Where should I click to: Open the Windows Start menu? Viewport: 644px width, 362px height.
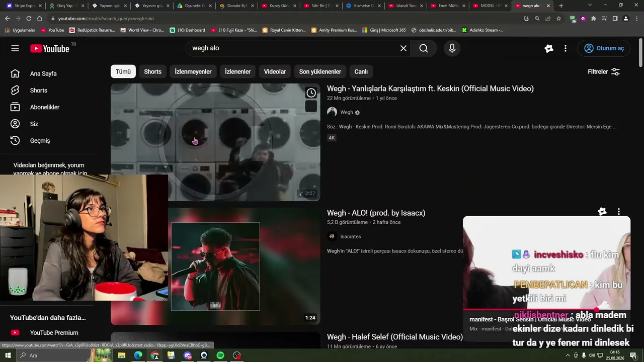click(8, 355)
